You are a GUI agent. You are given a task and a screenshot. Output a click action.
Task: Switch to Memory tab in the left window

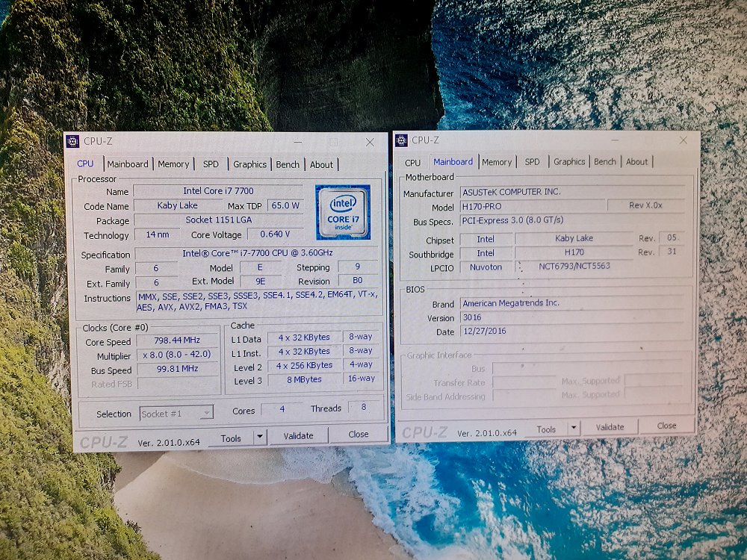pyautogui.click(x=173, y=164)
